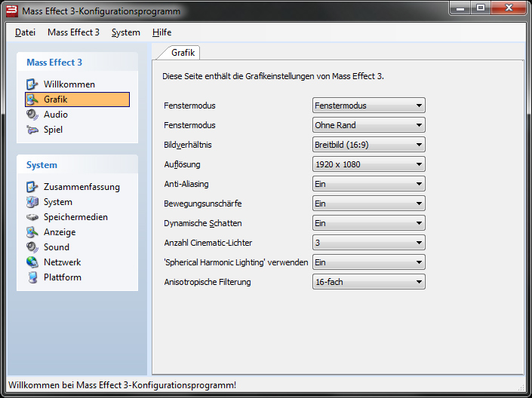
Task: Open the Auflösung 1920 x 1080 dropdown
Action: click(369, 164)
